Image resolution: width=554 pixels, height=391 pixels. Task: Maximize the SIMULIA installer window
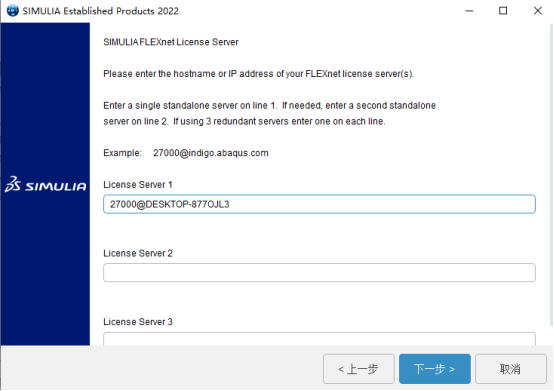click(x=503, y=11)
